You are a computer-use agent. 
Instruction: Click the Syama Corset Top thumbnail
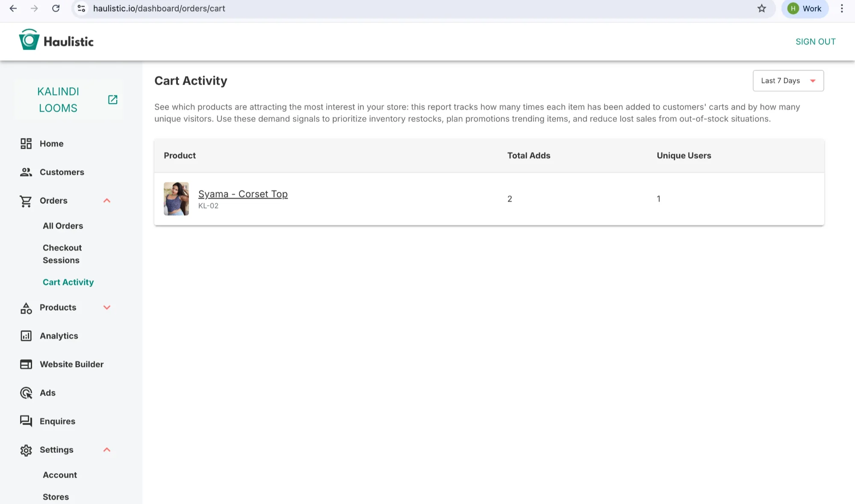[x=176, y=199]
